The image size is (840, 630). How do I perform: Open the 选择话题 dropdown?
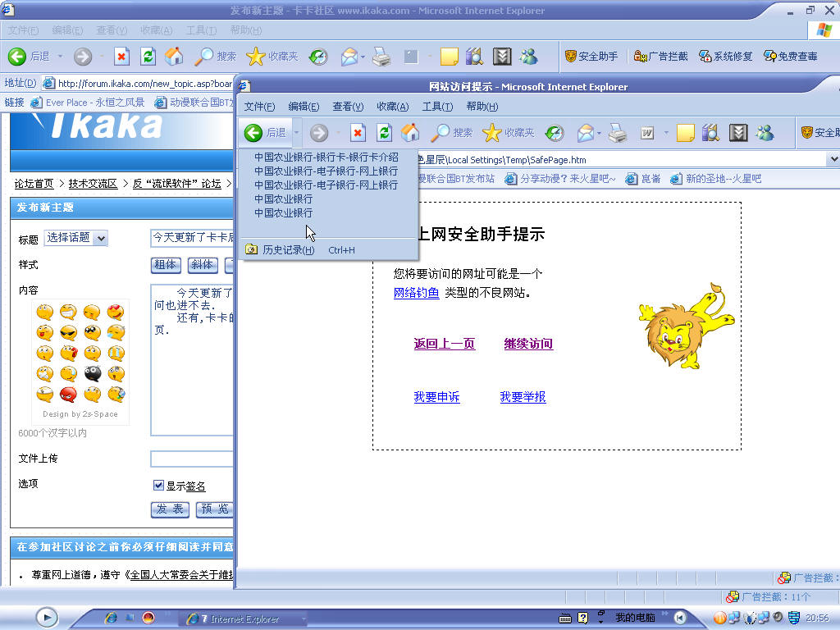75,238
